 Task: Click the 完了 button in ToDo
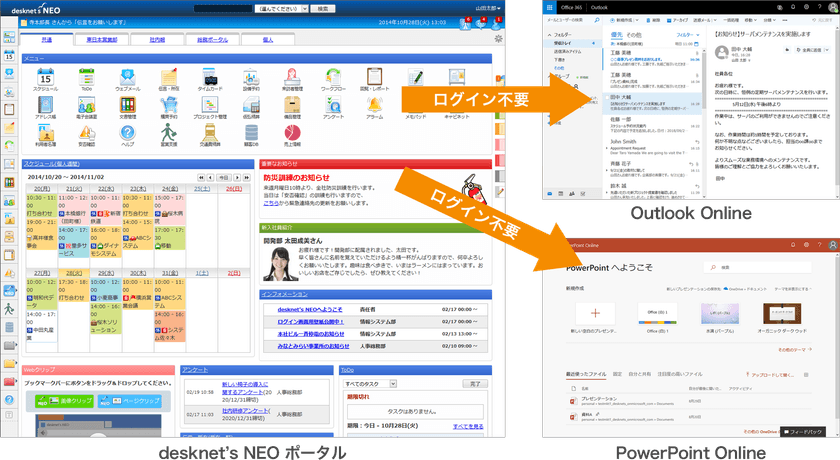(x=473, y=383)
